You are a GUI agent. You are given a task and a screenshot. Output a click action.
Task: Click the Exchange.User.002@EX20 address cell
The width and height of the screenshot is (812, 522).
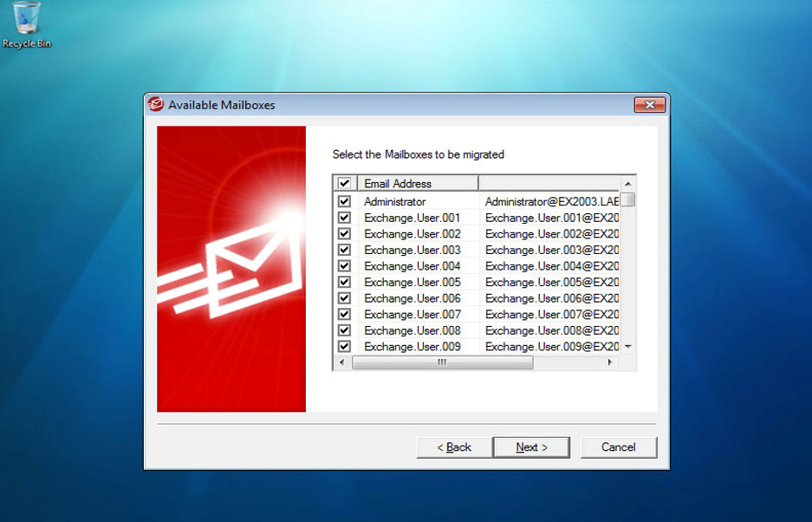[549, 233]
